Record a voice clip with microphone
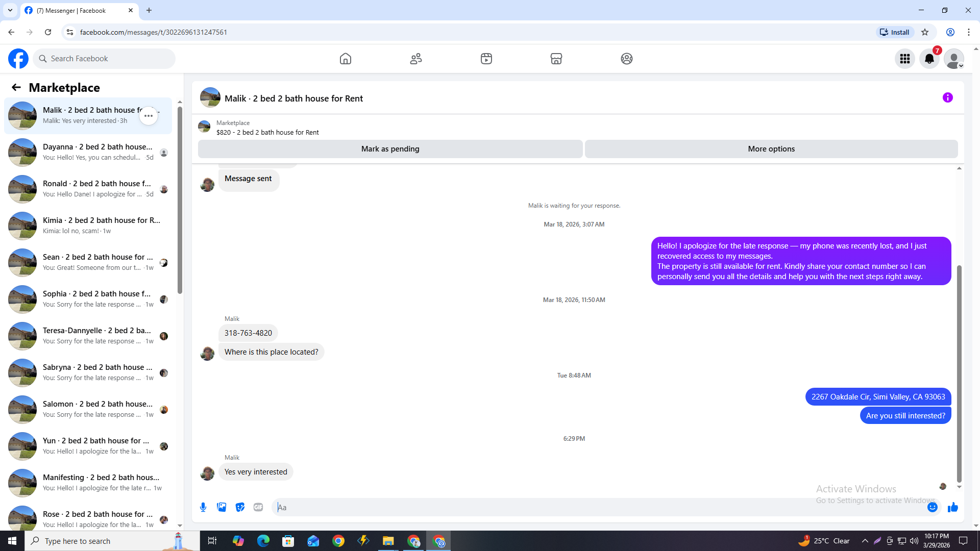The height and width of the screenshot is (551, 980). 203,507
